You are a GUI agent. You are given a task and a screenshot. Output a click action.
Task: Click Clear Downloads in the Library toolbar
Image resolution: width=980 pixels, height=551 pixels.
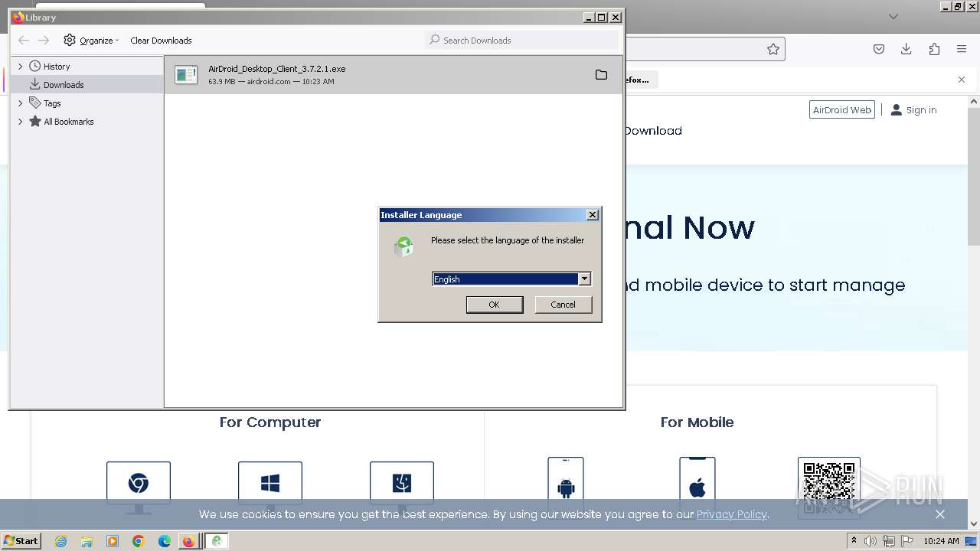161,41
